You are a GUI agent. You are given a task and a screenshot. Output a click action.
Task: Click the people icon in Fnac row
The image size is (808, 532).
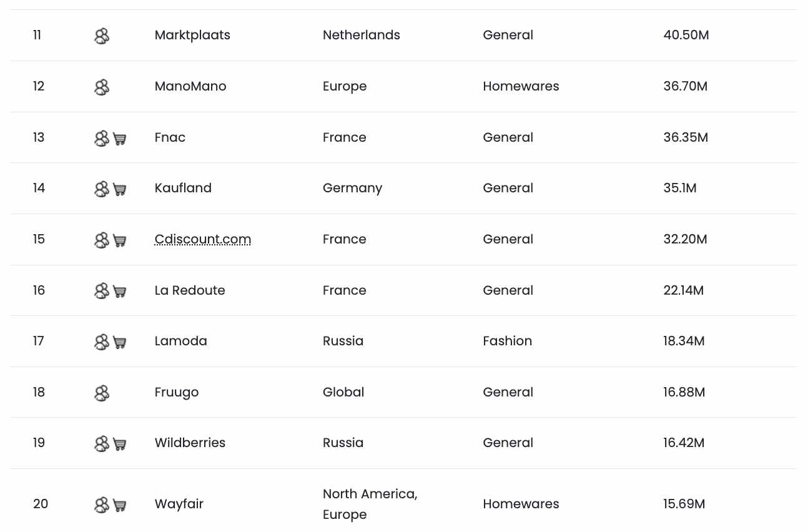click(x=102, y=139)
